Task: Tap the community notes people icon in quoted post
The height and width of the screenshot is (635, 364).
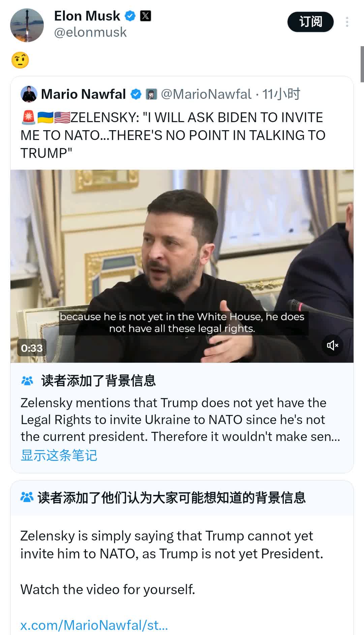Action: point(27,381)
